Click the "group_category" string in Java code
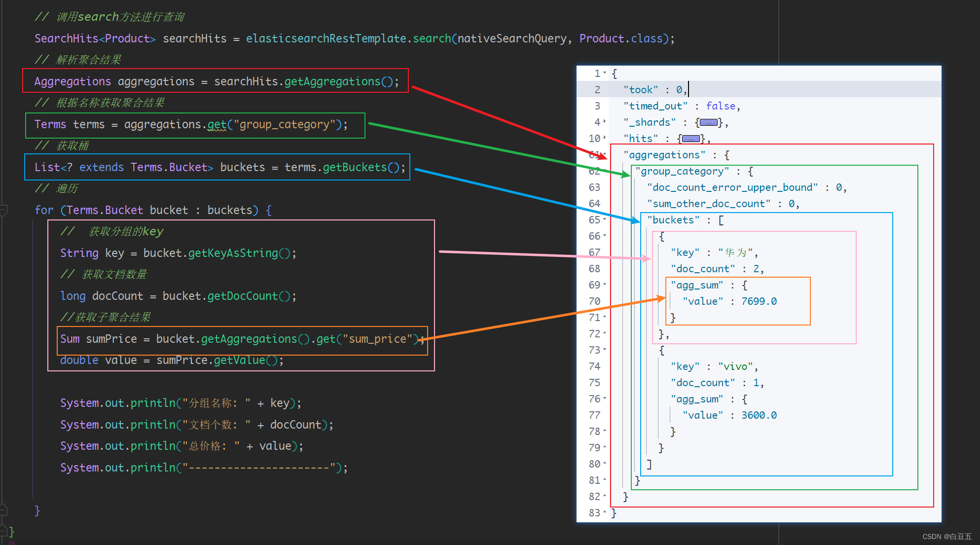Screen dimensions: 980x545 [x=284, y=124]
